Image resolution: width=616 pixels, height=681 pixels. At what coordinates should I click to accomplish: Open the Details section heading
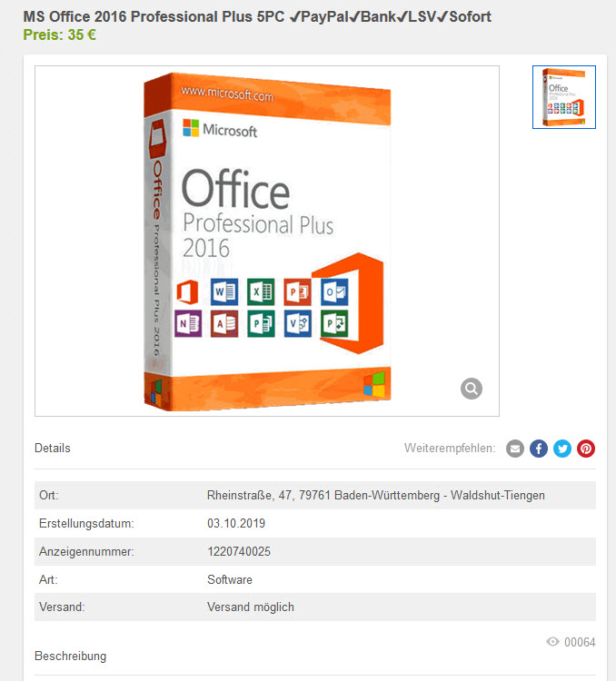[52, 448]
